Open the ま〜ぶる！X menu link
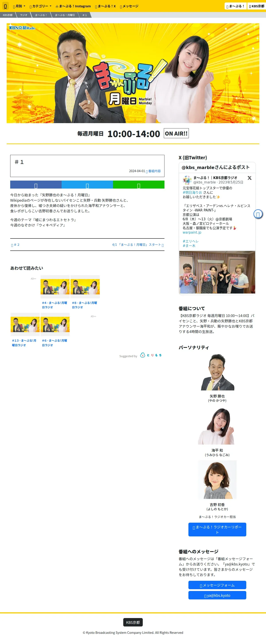The height and width of the screenshot is (644, 266). (x=105, y=6)
